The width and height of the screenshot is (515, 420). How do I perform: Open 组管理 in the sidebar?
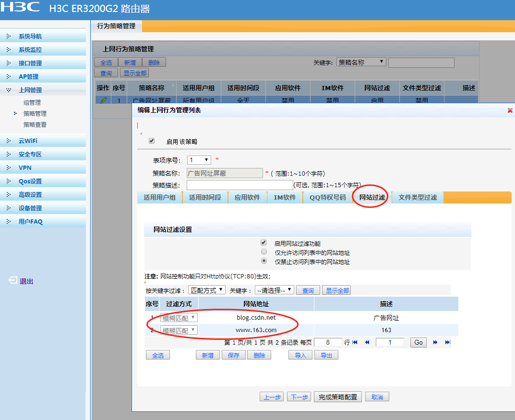pos(32,102)
